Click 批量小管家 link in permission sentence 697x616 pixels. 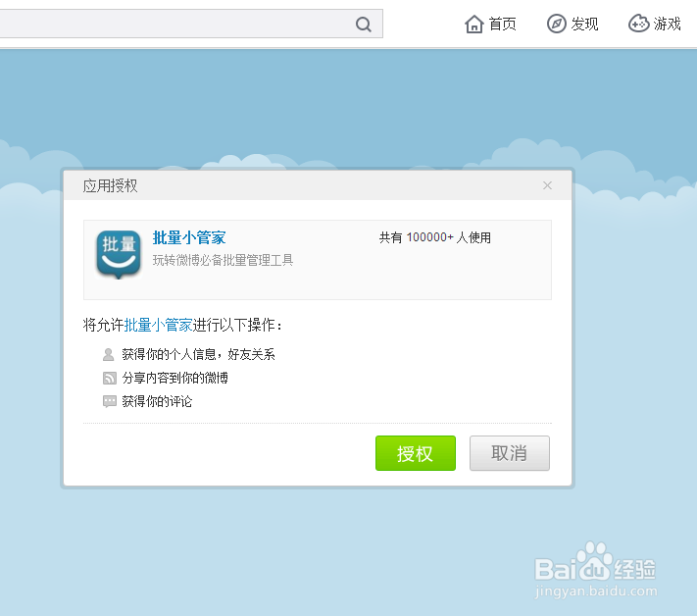158,325
